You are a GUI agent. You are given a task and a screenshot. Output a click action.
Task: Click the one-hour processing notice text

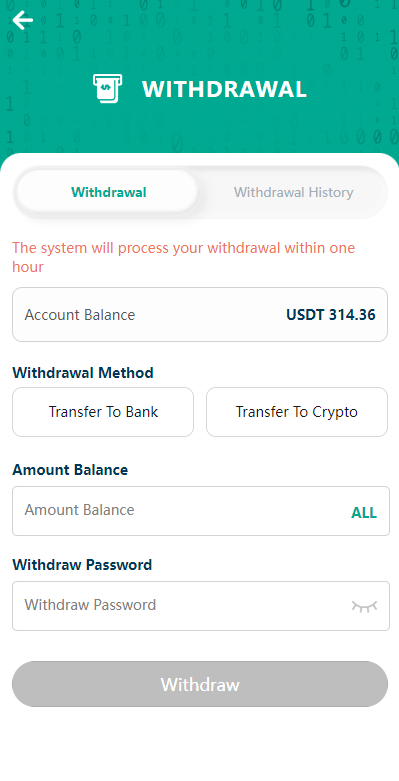pyautogui.click(x=183, y=257)
